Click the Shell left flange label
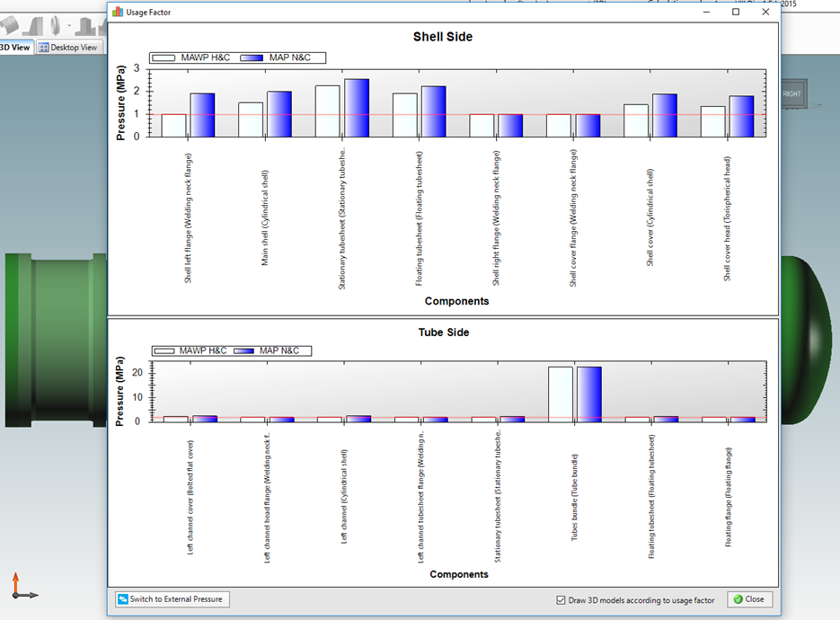The height and width of the screenshot is (620, 840). tap(188, 218)
